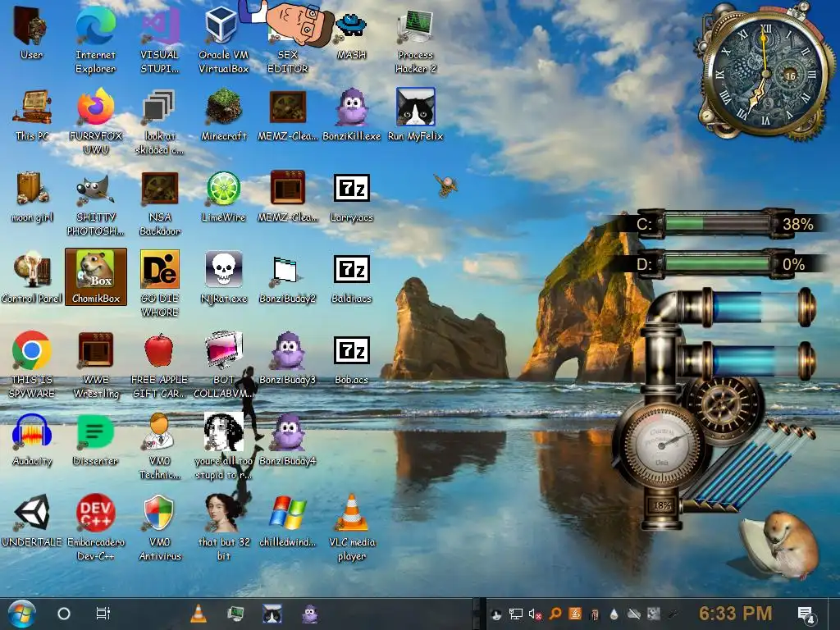Viewport: 840px width, 630px height.
Task: Click the Felix cat taskbar icon
Action: [x=272, y=614]
